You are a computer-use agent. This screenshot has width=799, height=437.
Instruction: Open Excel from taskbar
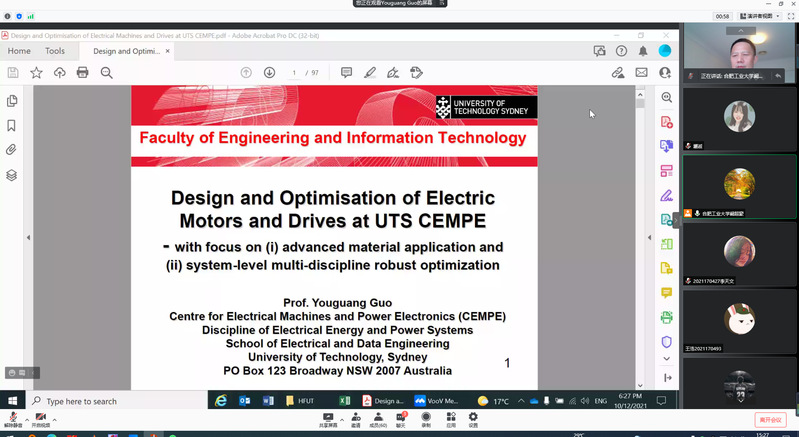click(345, 401)
